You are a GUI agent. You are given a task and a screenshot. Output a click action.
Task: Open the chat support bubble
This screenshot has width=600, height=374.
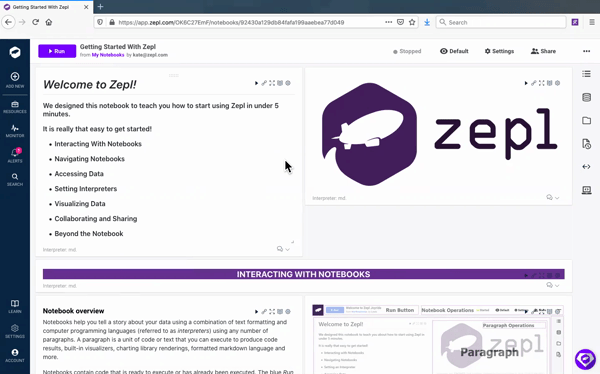coord(585,359)
